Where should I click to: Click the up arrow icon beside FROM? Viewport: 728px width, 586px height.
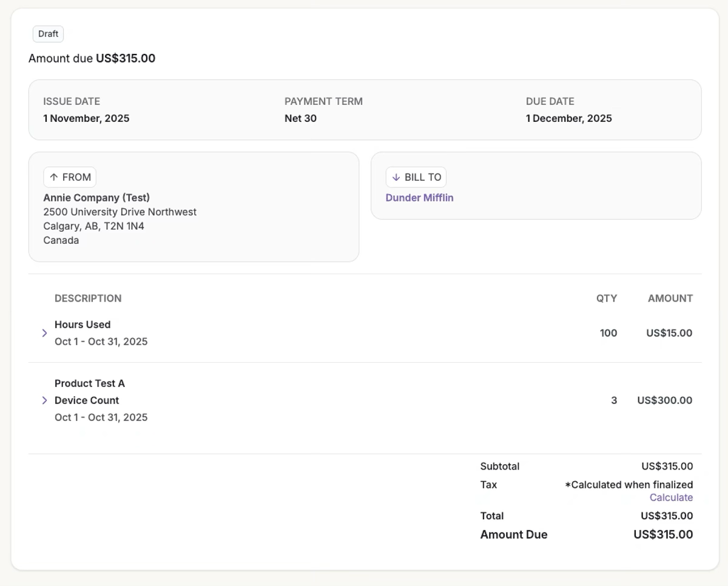[53, 177]
